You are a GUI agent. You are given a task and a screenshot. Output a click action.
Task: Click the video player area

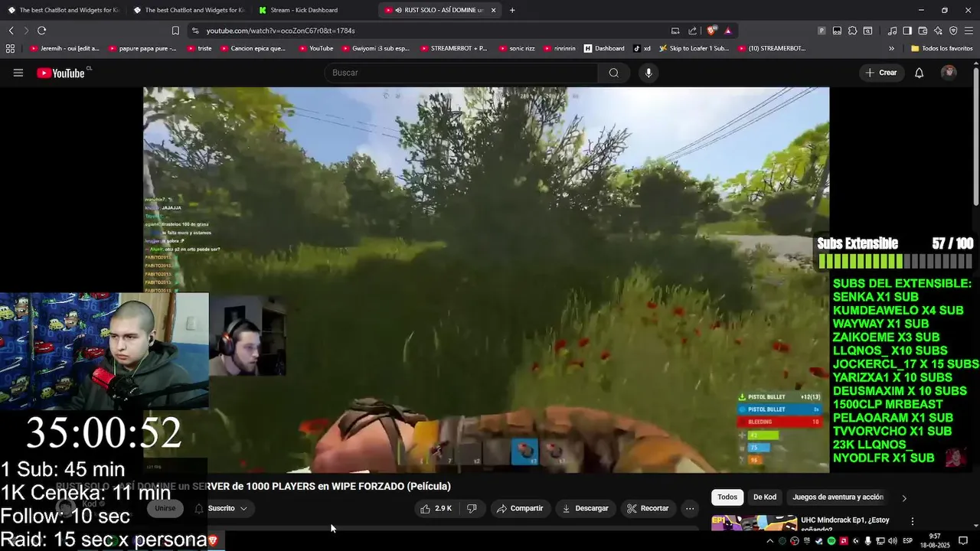pos(485,279)
